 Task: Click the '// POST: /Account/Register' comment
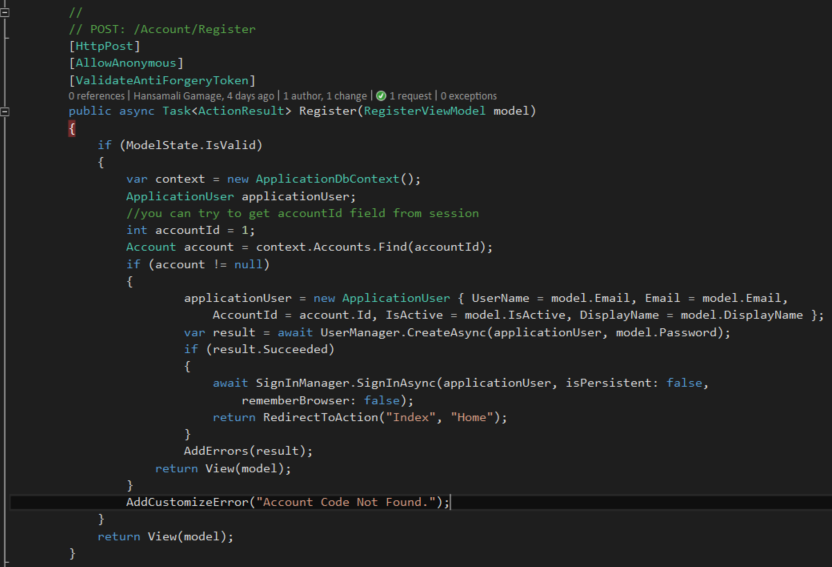tap(162, 29)
